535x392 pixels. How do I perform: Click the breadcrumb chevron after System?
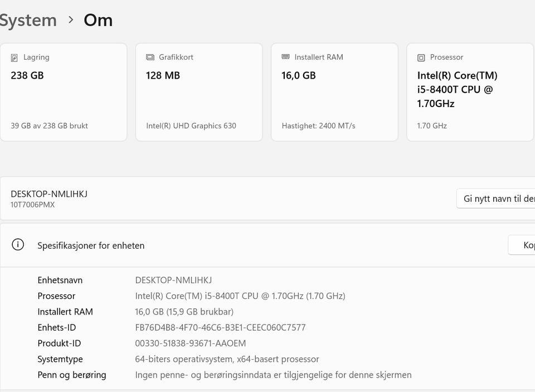pyautogui.click(x=71, y=20)
